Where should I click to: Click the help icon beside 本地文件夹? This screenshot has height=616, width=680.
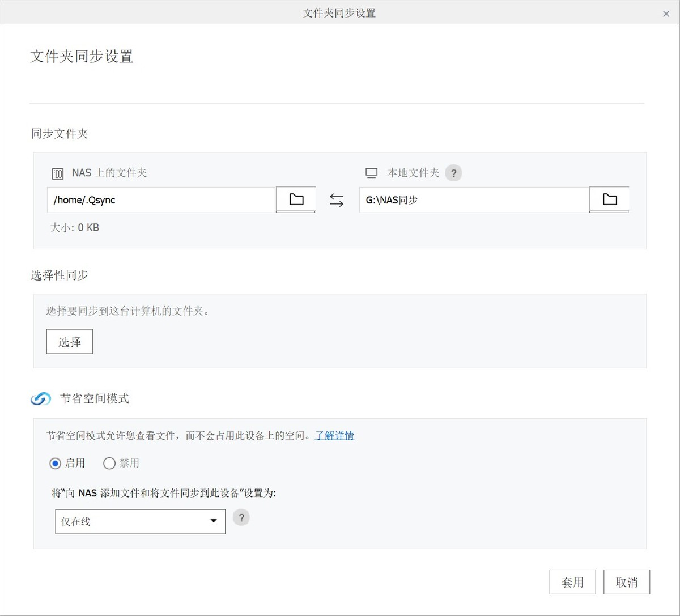coord(453,173)
